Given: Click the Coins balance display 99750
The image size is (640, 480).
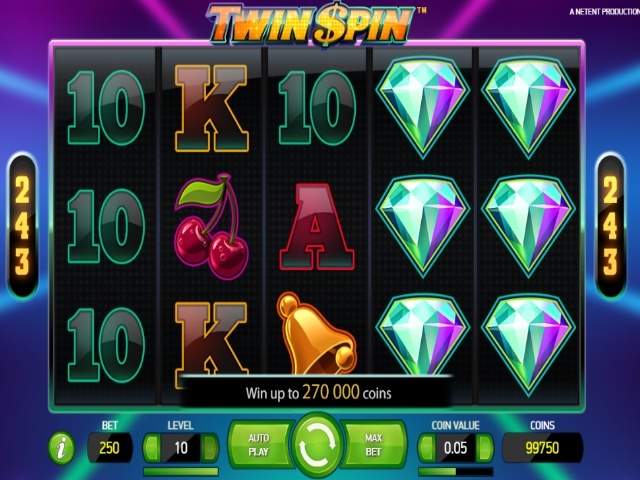Looking at the screenshot, I should point(542,448).
